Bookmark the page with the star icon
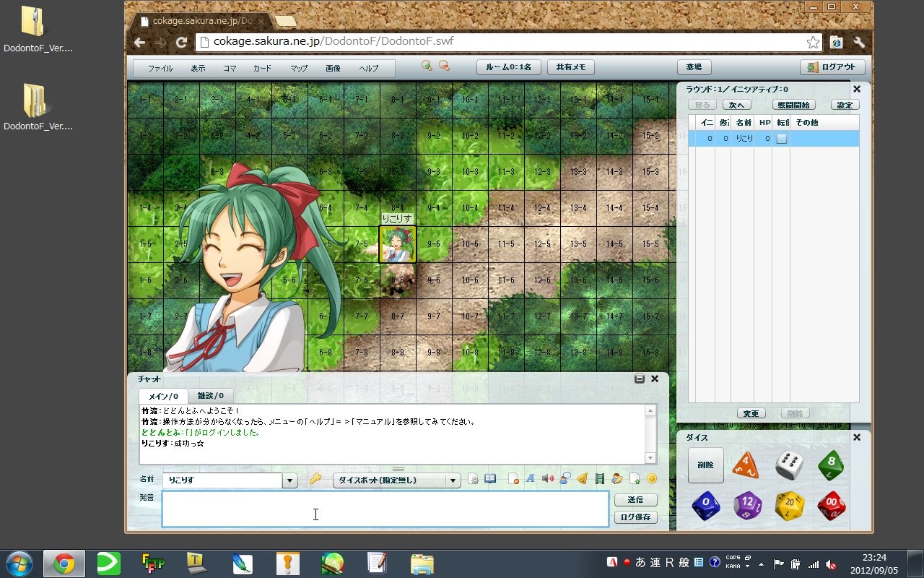 tap(813, 42)
